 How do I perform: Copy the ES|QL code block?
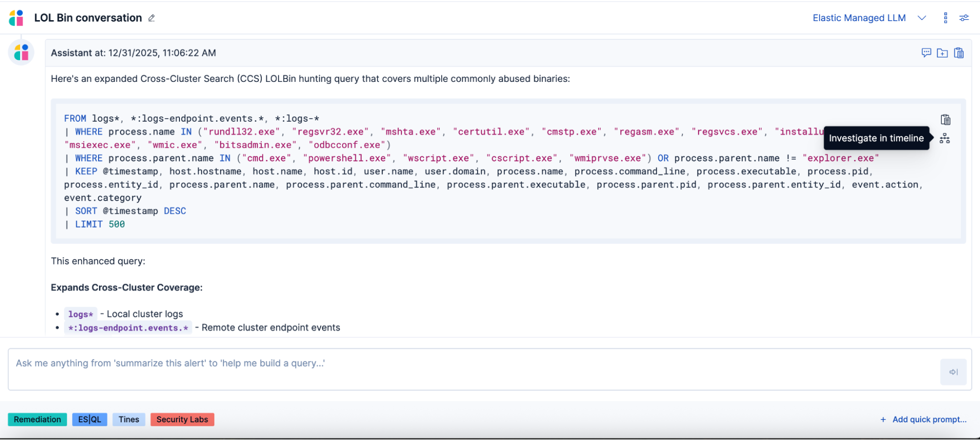[945, 120]
